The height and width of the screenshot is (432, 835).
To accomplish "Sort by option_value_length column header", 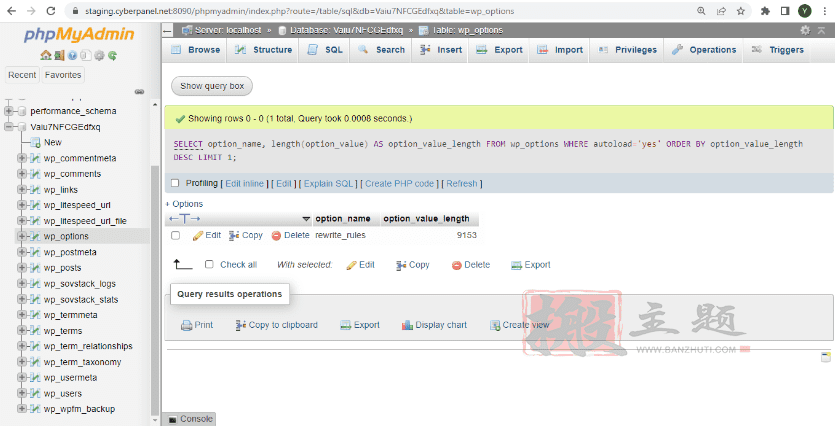I will [x=426, y=219].
